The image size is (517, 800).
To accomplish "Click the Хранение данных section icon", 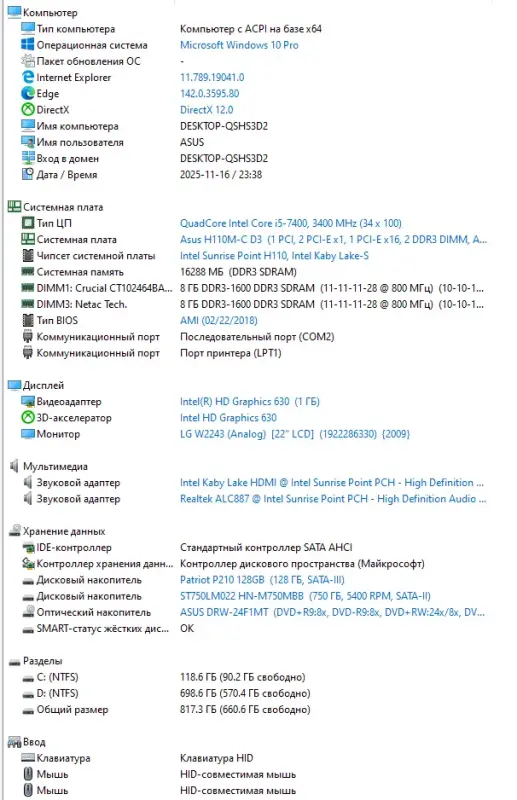I will coord(14,531).
